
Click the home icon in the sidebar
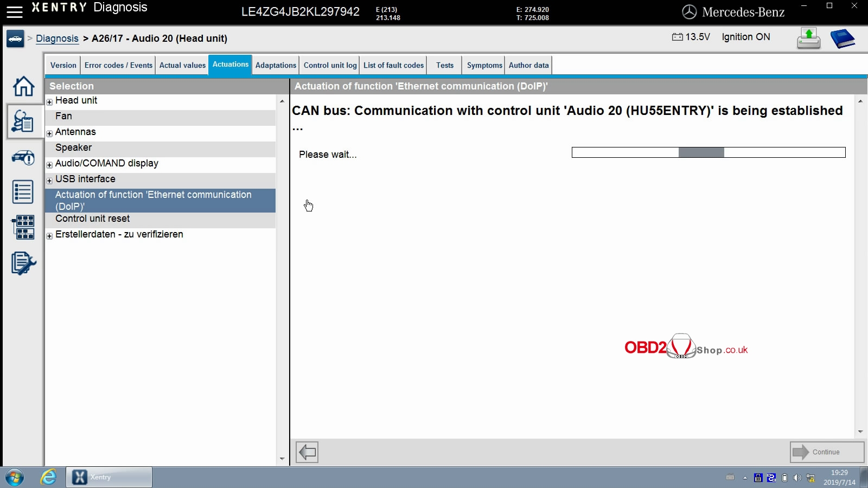[23, 86]
